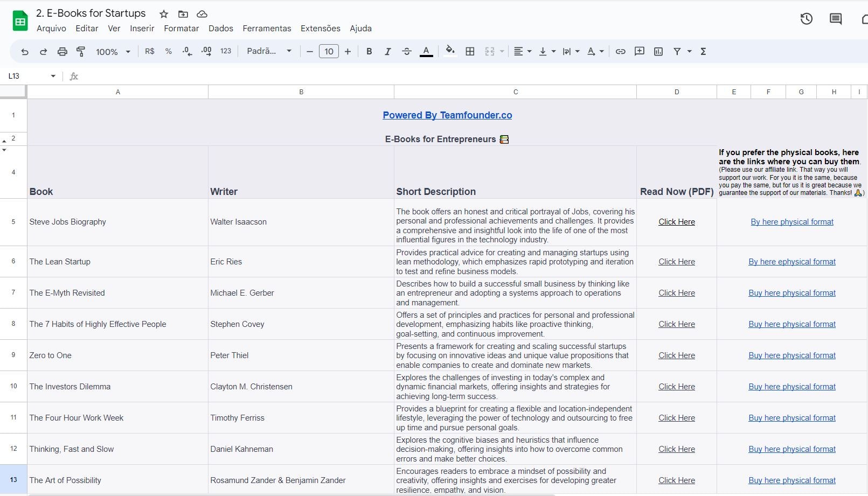868x496 pixels.
Task: Open version history clock icon
Action: (x=806, y=19)
